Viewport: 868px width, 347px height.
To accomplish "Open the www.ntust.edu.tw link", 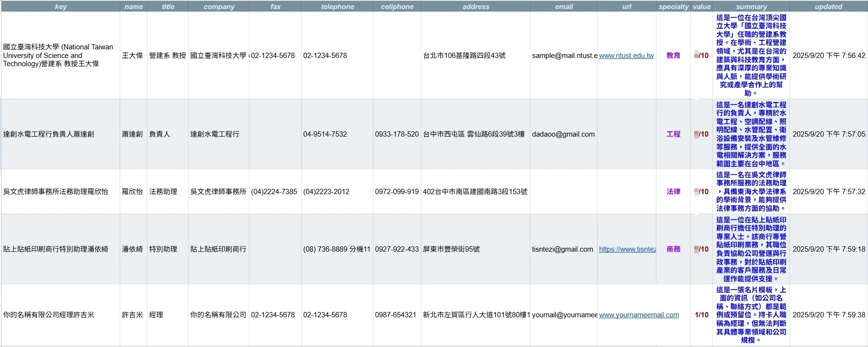I will (x=626, y=56).
